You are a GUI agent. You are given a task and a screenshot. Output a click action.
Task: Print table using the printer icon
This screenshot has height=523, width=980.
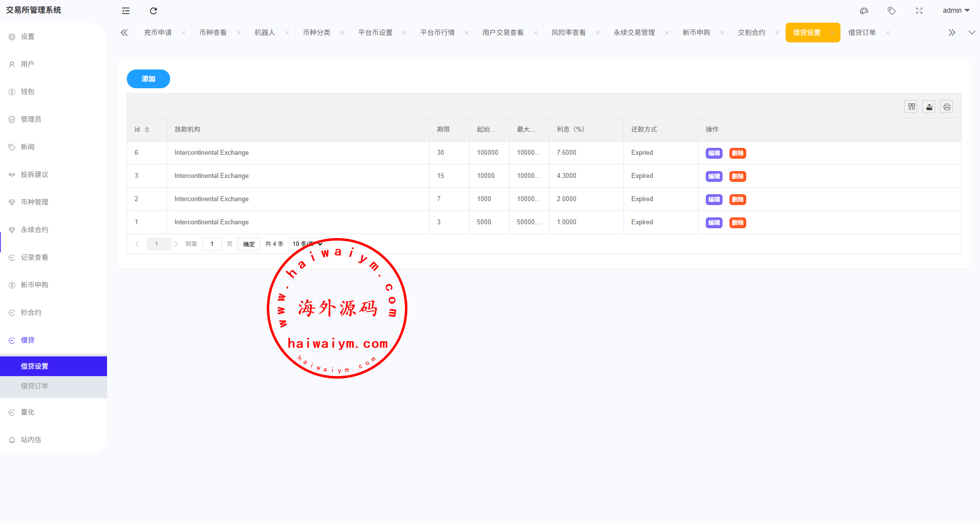(x=946, y=107)
